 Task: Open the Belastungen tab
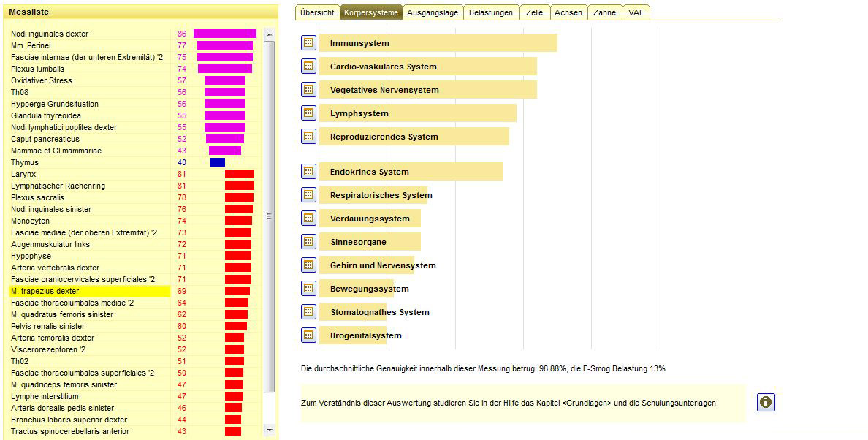click(x=490, y=12)
